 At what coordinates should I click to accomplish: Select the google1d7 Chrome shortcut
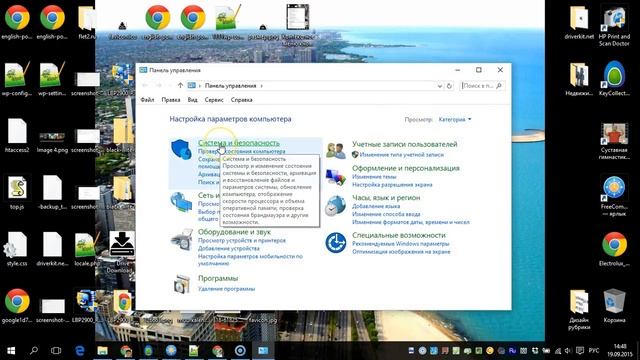(17, 306)
